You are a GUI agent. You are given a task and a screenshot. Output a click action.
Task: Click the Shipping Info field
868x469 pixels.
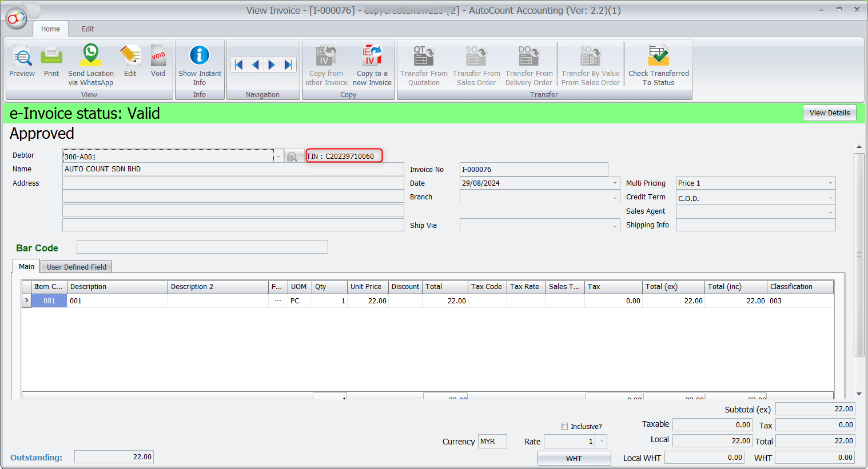(756, 225)
